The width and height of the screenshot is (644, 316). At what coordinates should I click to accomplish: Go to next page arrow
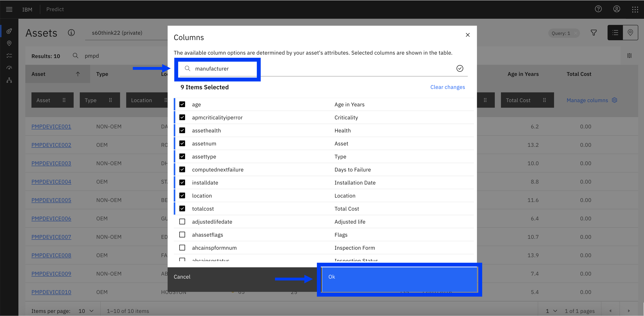tap(629, 311)
